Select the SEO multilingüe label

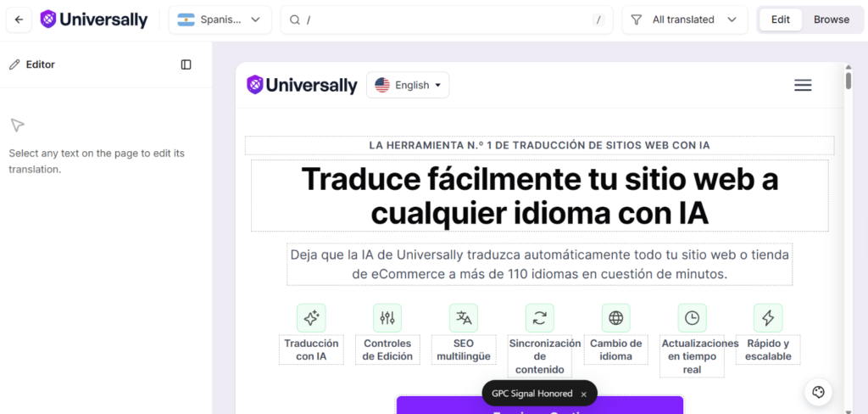coord(464,350)
